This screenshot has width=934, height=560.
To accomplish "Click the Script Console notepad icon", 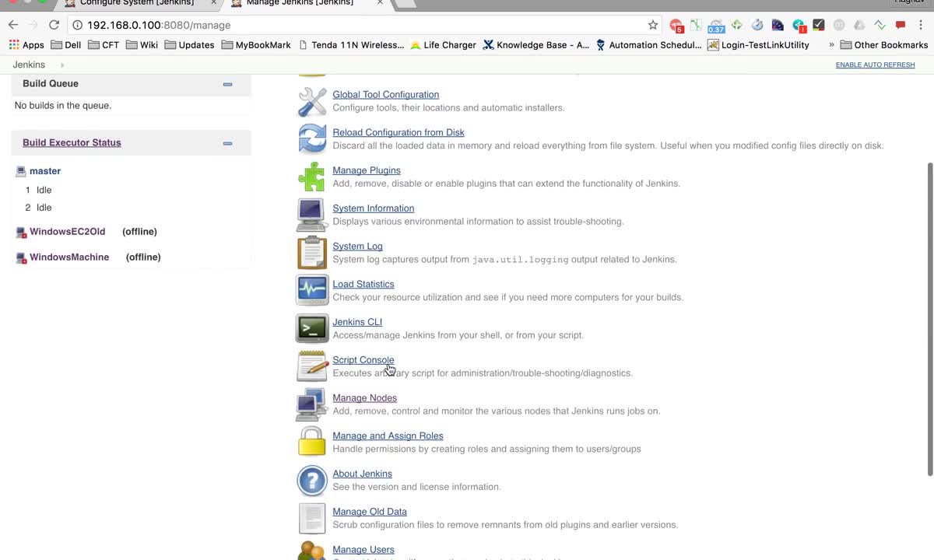I will click(x=312, y=366).
